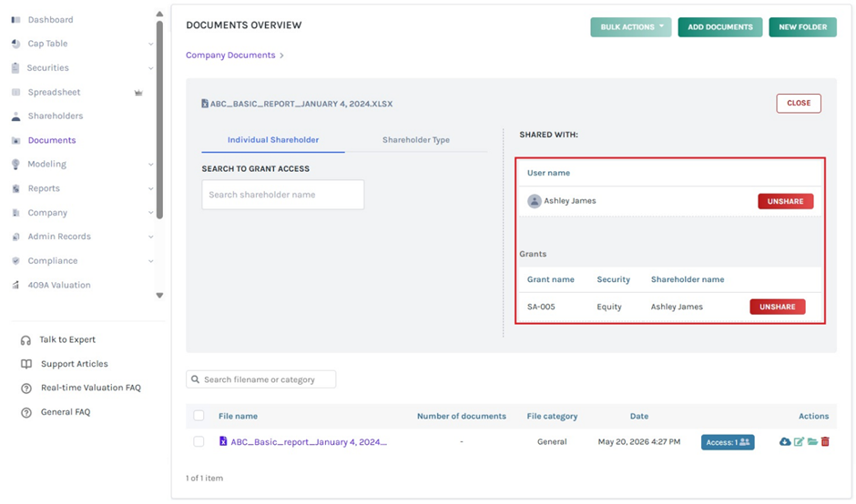Click the Shareholders person icon
This screenshot has height=504, width=856.
[x=15, y=116]
